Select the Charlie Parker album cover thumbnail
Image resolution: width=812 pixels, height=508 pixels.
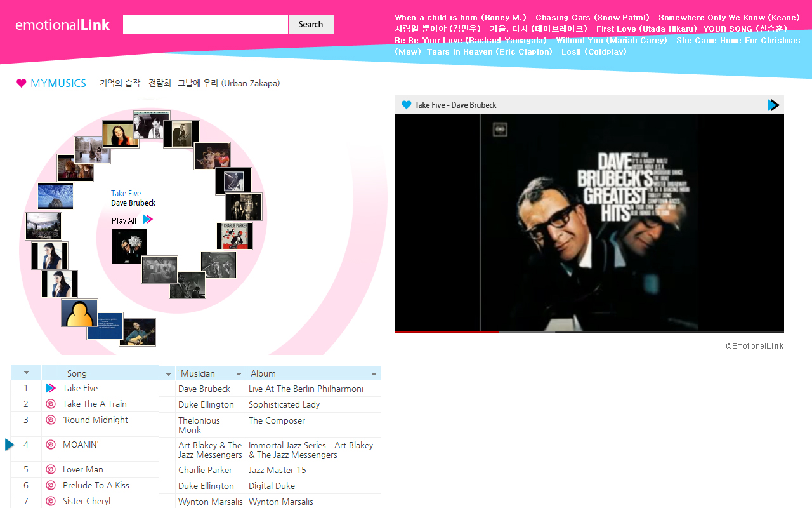235,236
